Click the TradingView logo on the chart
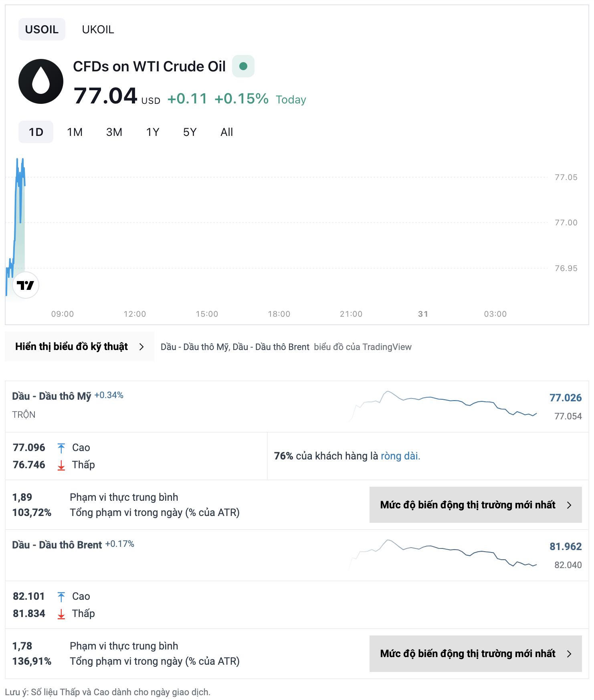 point(26,285)
